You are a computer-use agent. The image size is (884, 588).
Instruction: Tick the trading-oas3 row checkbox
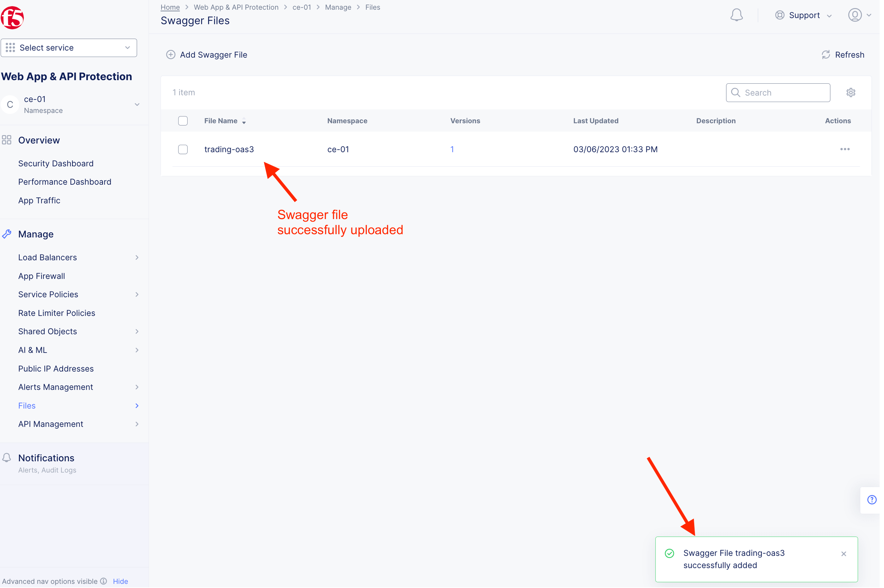point(183,149)
